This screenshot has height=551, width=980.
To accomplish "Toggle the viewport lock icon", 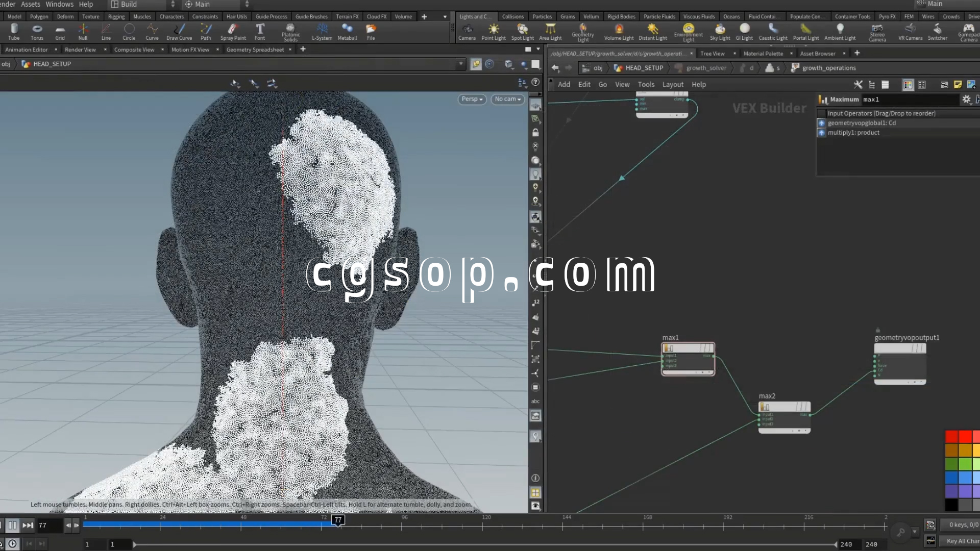I will [535, 133].
